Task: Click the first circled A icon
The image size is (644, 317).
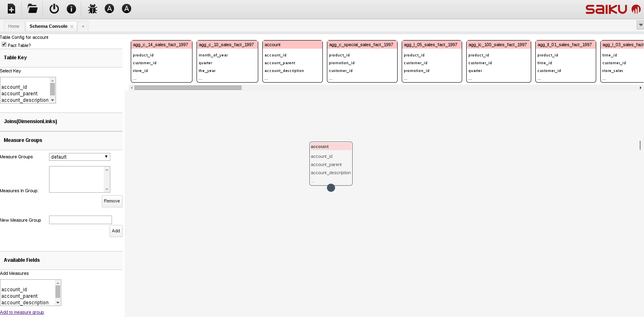Action: (110, 9)
